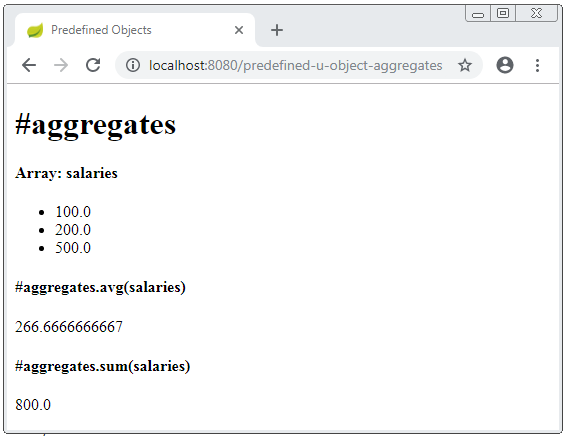This screenshot has width=564, height=436.
Task: Click the 266.6666666667 average value
Action: tap(69, 327)
